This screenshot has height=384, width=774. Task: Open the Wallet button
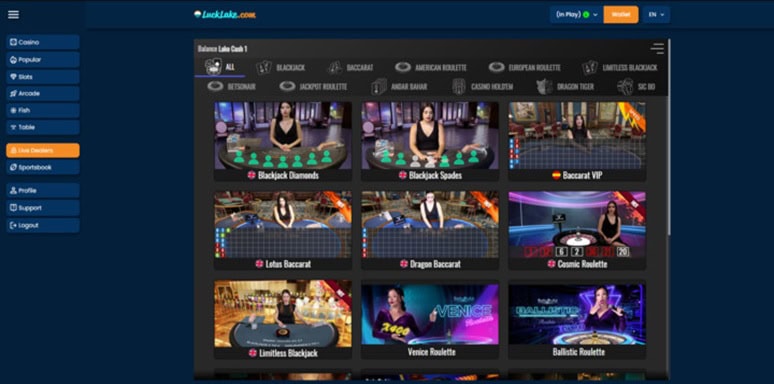pyautogui.click(x=620, y=14)
